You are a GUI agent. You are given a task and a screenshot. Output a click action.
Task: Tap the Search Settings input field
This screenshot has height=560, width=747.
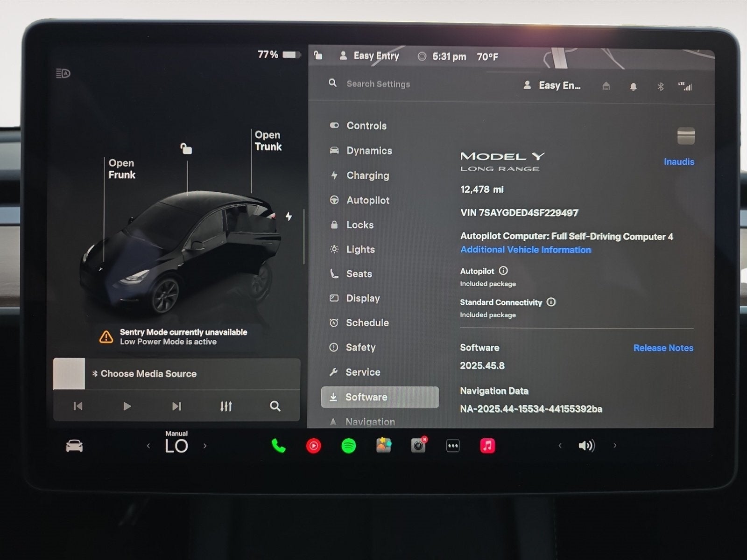click(378, 84)
